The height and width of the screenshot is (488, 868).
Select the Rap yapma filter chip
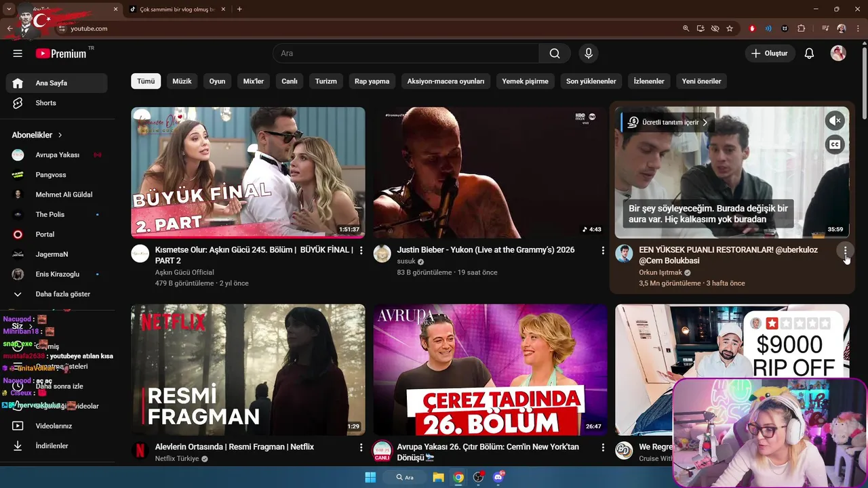coord(372,81)
